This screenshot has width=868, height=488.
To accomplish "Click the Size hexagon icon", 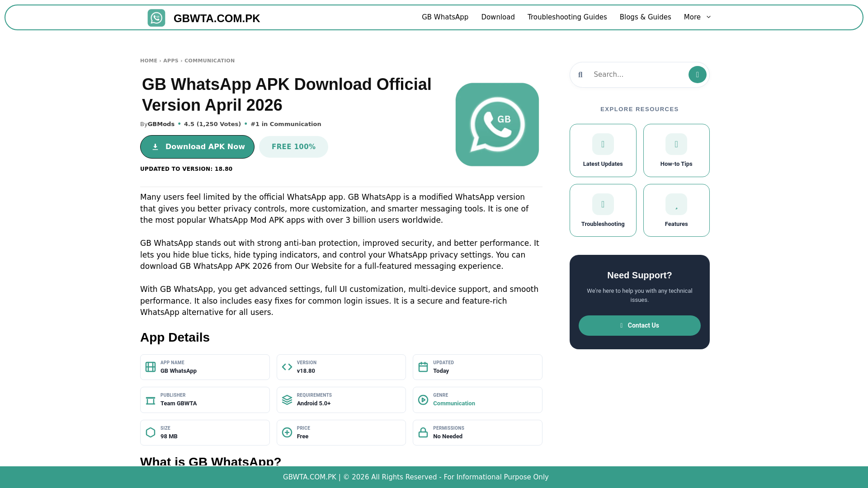I will tap(151, 432).
